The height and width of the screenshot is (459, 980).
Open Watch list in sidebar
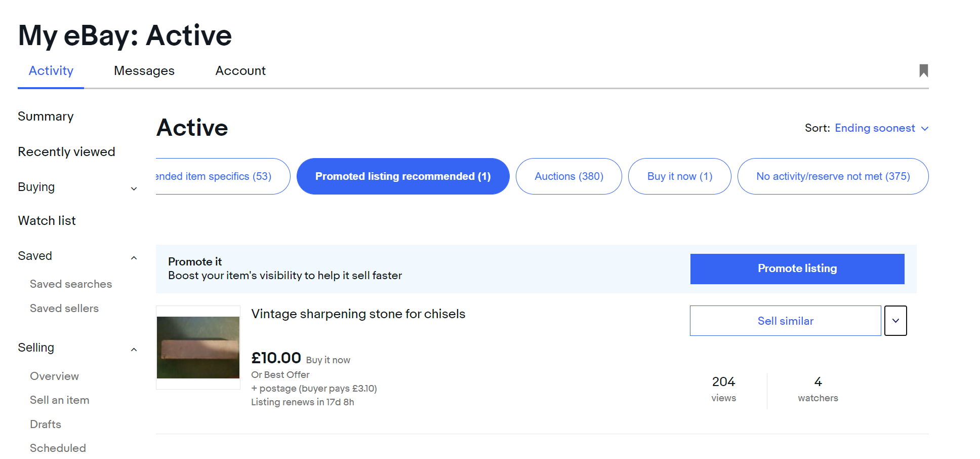pos(47,221)
